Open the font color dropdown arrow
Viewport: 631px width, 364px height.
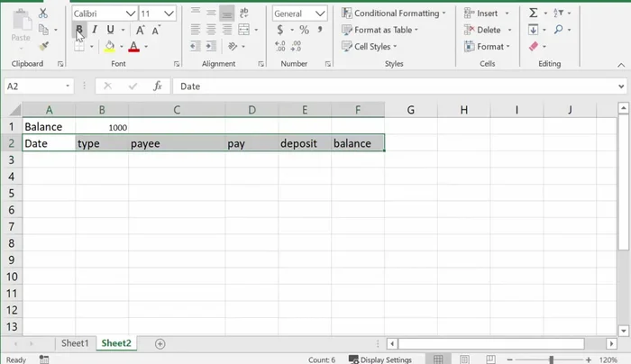click(146, 47)
